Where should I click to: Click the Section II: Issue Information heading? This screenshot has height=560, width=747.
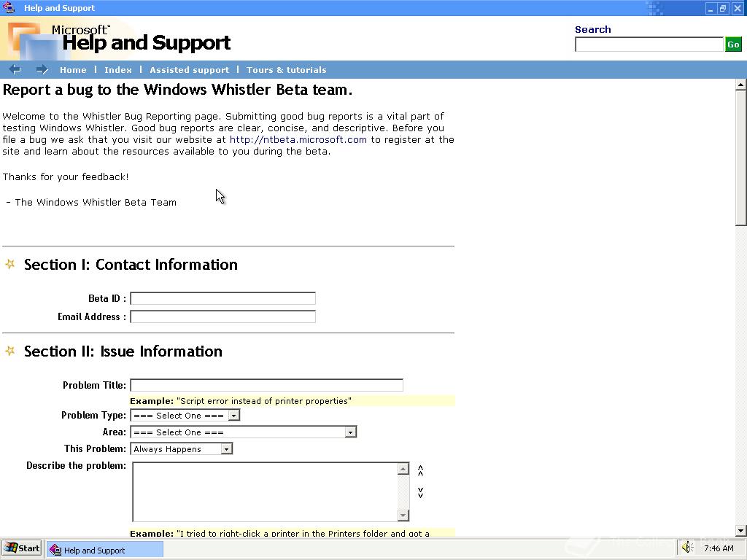(x=123, y=351)
